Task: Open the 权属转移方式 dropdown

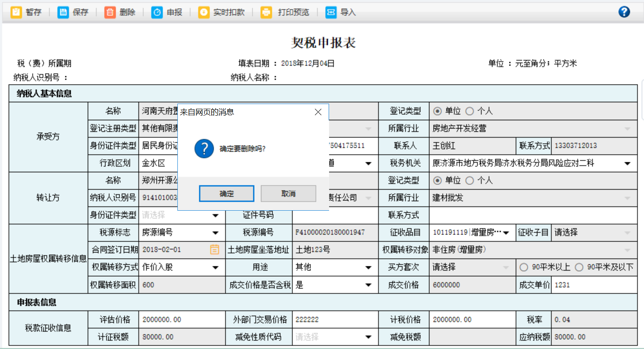Action: click(215, 268)
